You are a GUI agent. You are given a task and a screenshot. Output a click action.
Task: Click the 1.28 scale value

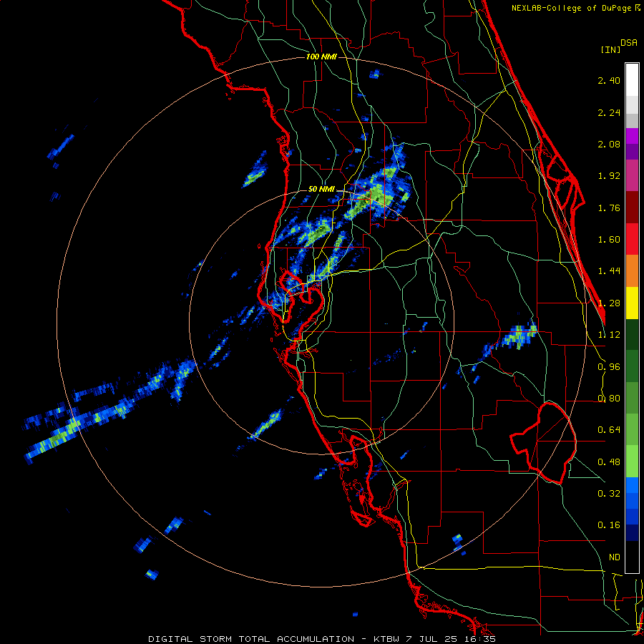[609, 303]
